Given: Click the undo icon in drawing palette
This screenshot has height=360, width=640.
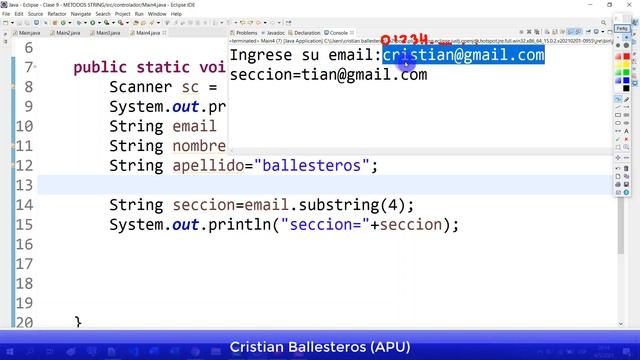Looking at the screenshot, I should click(x=618, y=168).
